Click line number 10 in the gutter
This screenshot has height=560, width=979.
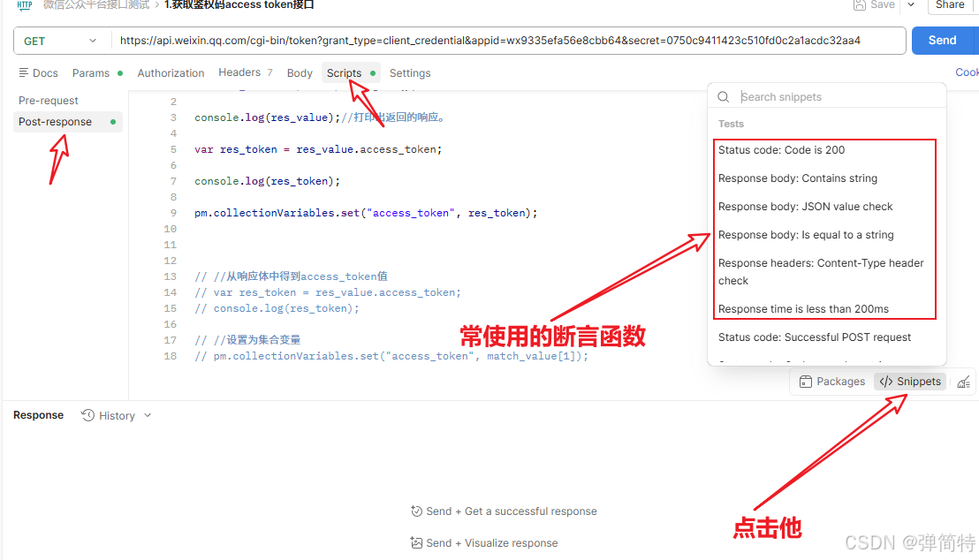pyautogui.click(x=171, y=229)
